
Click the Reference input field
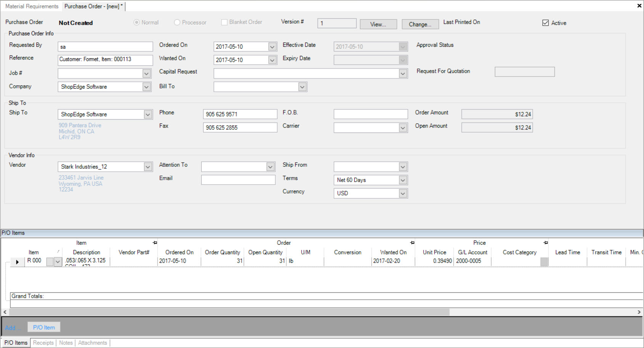tap(105, 59)
